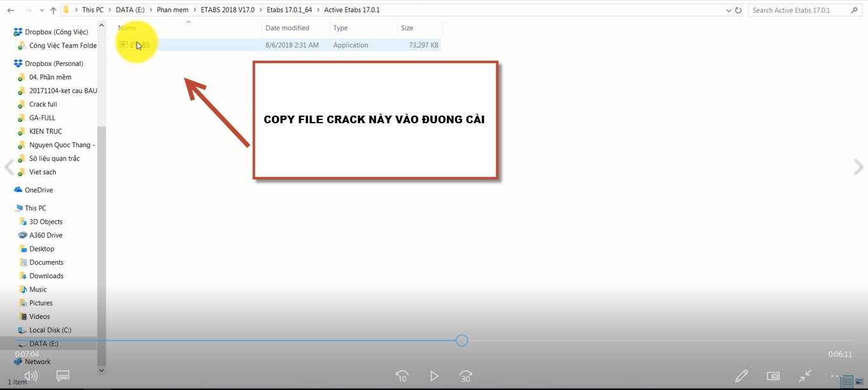Click navigation pane scroll down arrow
This screenshot has height=390, width=868.
pyautogui.click(x=101, y=370)
